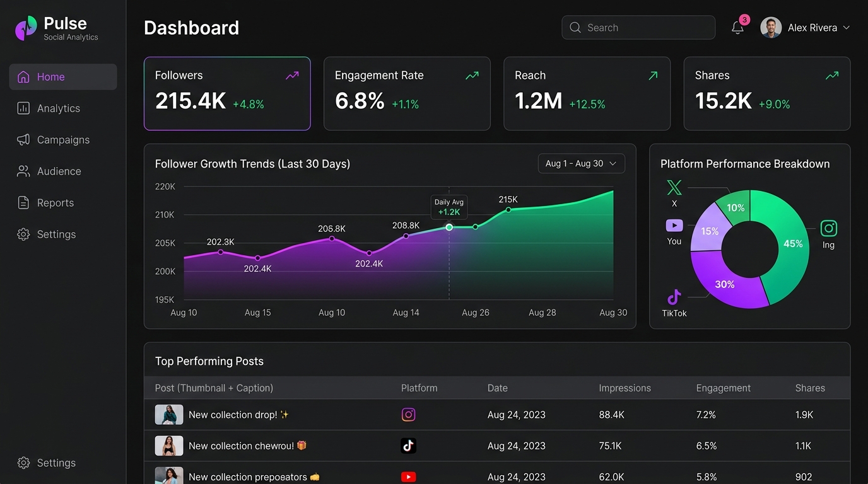Click TikTok icon in chewrou post row

tap(409, 446)
